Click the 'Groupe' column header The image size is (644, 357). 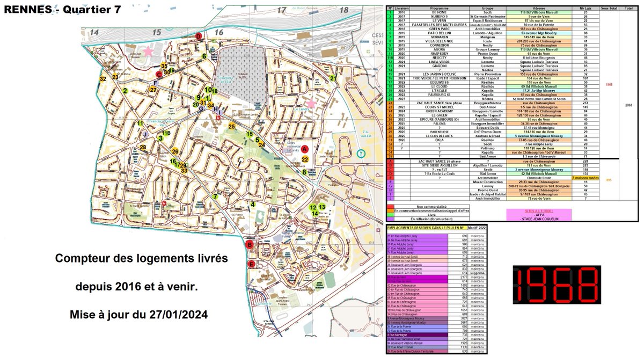coord(487,9)
